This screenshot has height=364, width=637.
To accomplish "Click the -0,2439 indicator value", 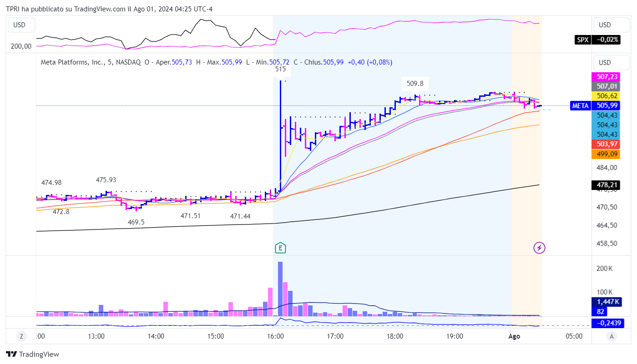I will click(608, 323).
